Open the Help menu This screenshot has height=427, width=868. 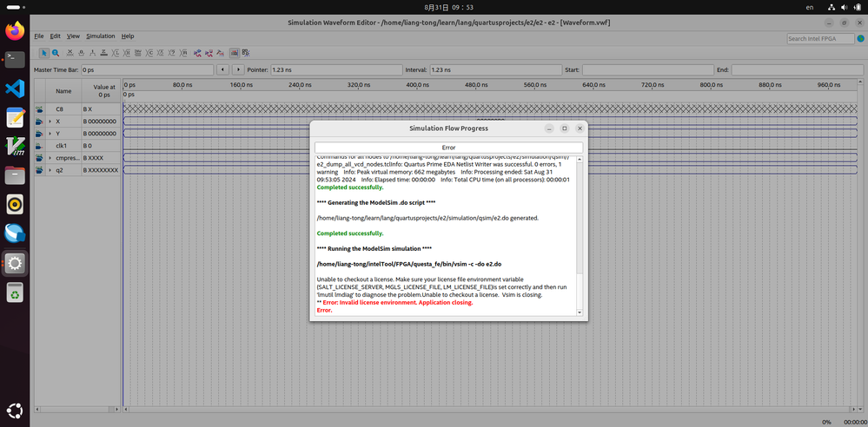pyautogui.click(x=128, y=36)
